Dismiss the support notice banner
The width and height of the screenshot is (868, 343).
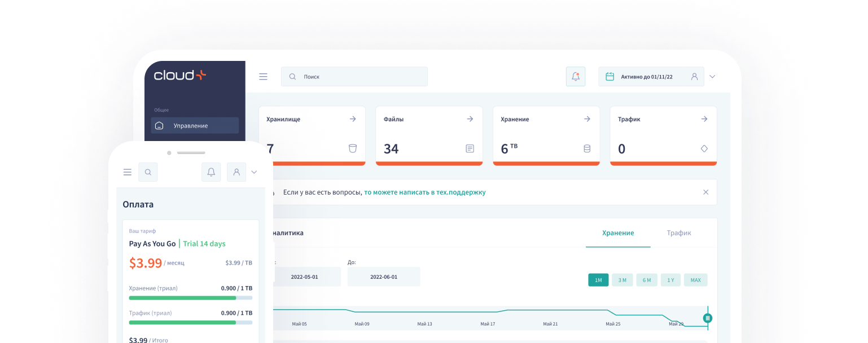[x=705, y=192]
